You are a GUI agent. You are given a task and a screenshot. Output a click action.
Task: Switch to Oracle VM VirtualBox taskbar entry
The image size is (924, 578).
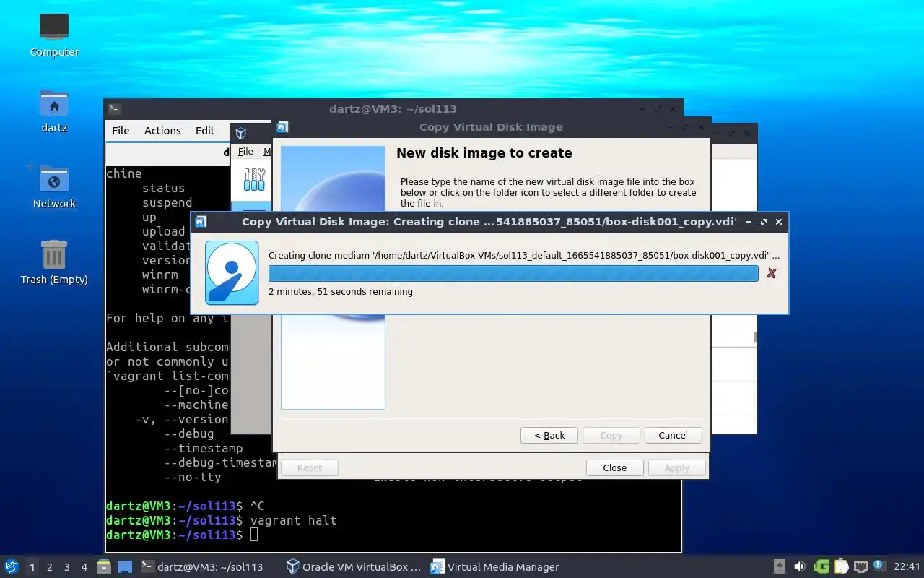354,567
